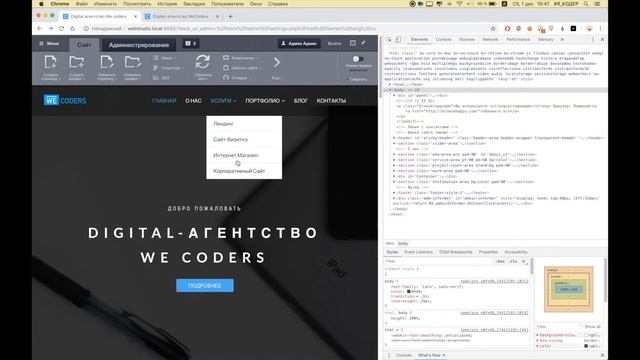Click the pin panel icon in Bitrix top bar
The image size is (640, 360).
coord(363,43)
